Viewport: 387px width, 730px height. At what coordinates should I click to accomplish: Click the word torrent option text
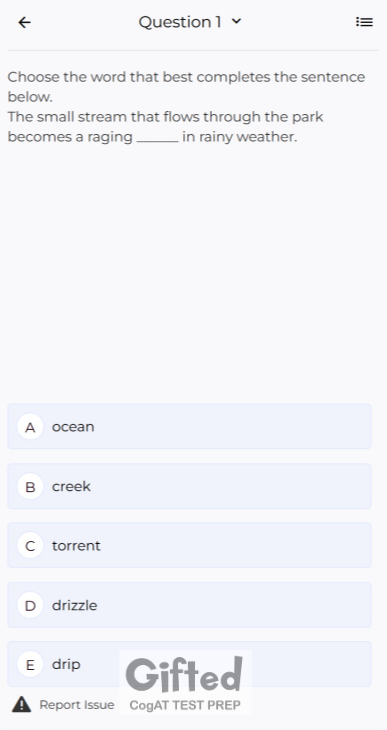coord(76,546)
